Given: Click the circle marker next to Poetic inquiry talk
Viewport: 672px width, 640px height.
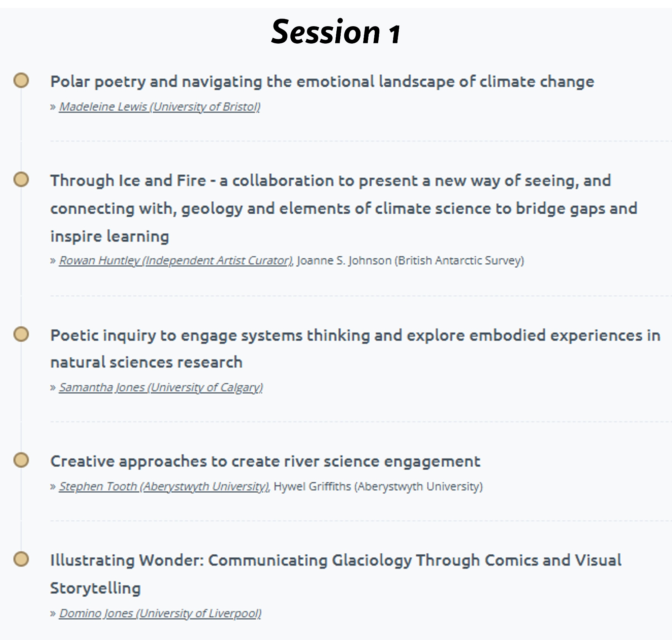Looking at the screenshot, I should click(x=21, y=334).
